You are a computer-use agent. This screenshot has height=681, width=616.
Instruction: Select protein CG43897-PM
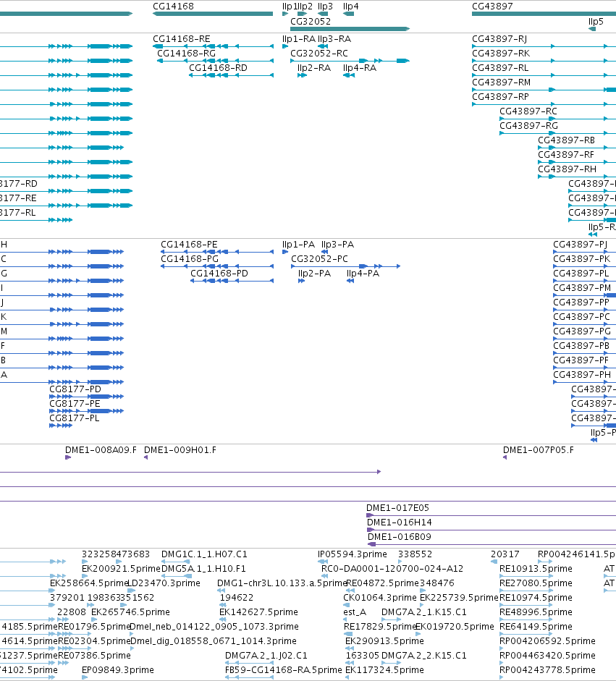tap(584, 295)
